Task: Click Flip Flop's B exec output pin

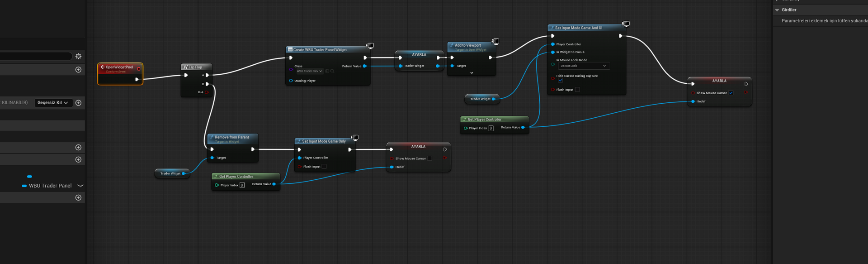Action: tap(208, 84)
